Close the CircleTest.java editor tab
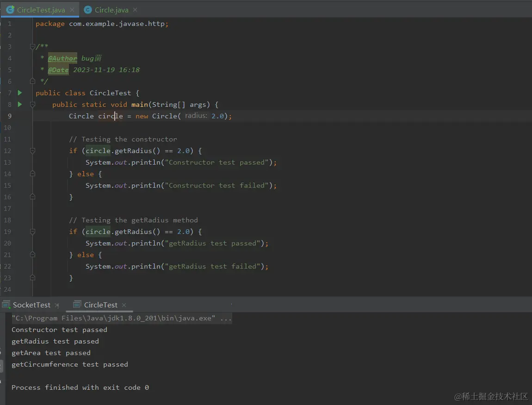This screenshot has height=405, width=532. pyautogui.click(x=72, y=10)
